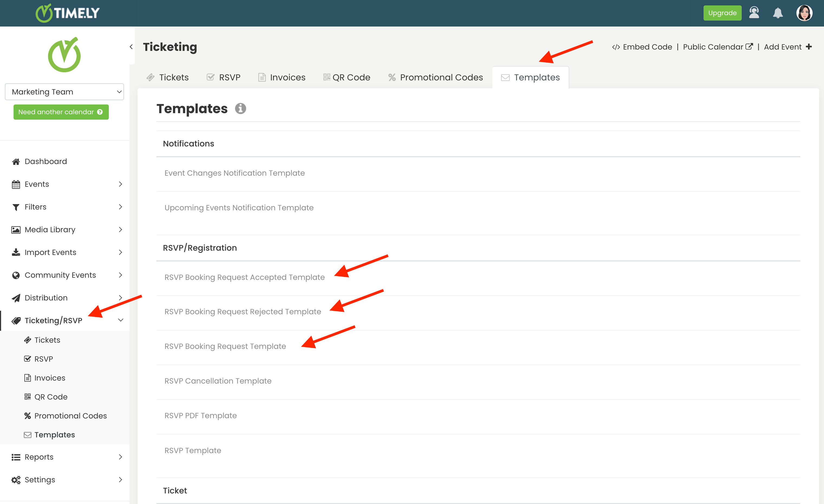This screenshot has height=504, width=824.
Task: Click the green Upgrade button
Action: coord(722,13)
